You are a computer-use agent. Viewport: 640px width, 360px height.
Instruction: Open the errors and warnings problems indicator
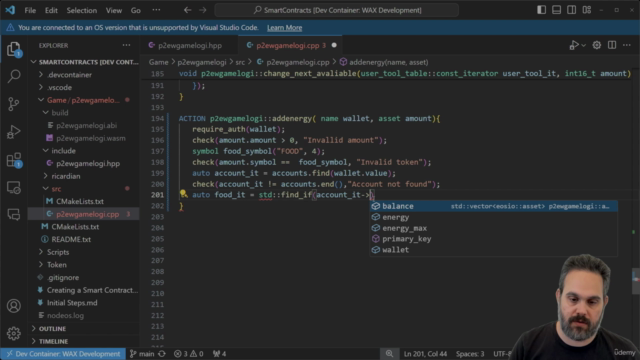click(189, 354)
